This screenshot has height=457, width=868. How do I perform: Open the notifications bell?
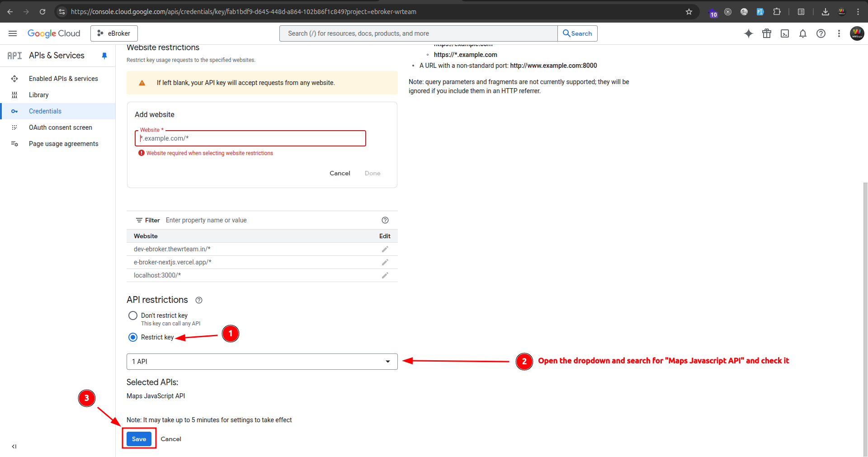point(803,33)
